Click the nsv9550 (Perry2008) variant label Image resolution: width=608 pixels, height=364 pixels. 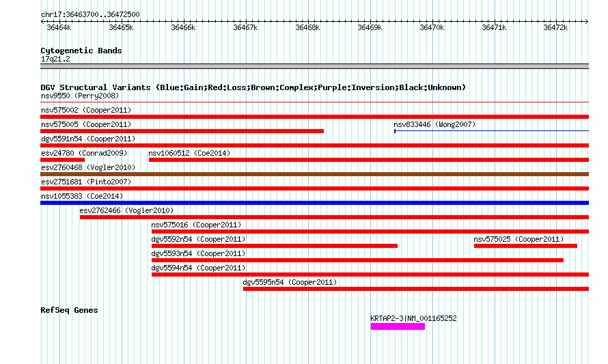pyautogui.click(x=80, y=96)
